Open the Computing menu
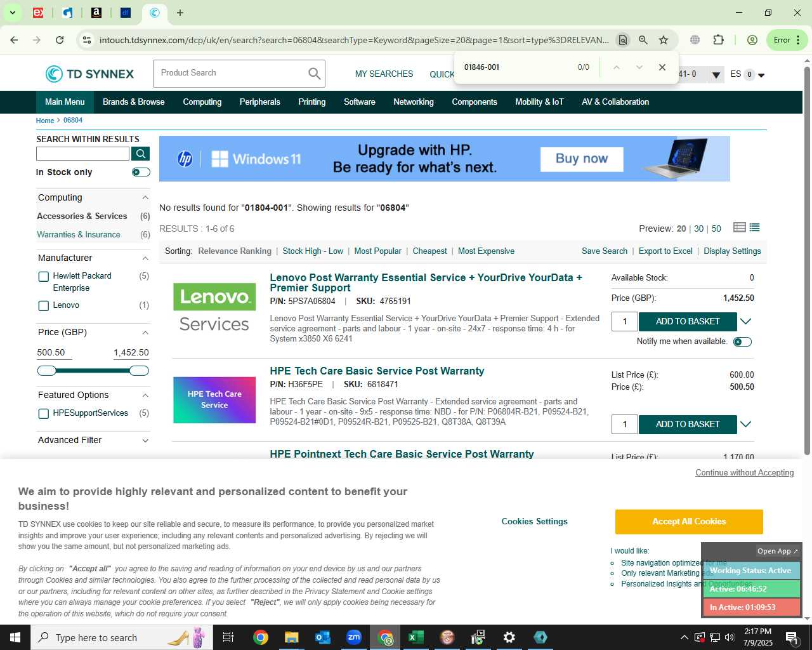812x650 pixels. coord(202,102)
